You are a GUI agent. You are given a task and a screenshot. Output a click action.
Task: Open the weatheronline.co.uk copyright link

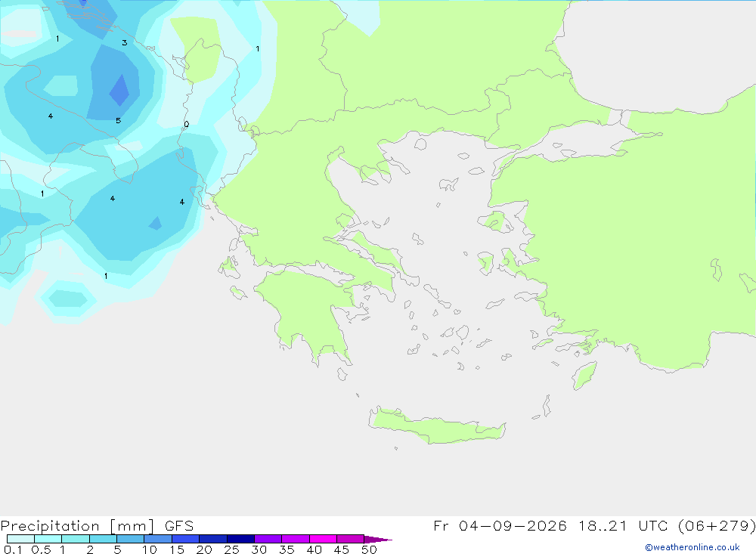(692, 547)
